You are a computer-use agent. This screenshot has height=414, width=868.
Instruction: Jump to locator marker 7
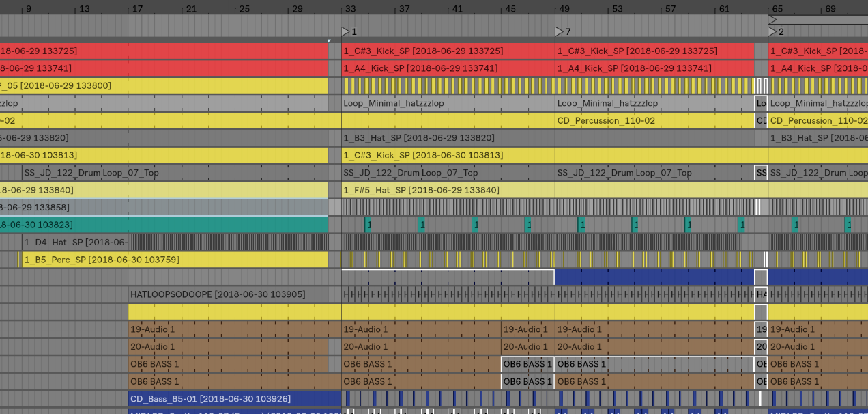(x=560, y=31)
